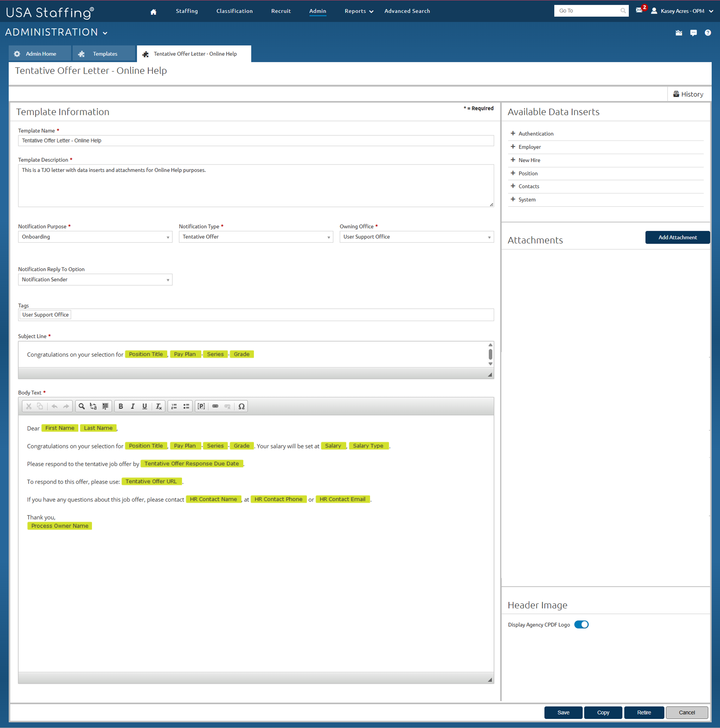Viewport: 720px width, 728px height.
Task: Open the Classification menu
Action: pyautogui.click(x=234, y=11)
